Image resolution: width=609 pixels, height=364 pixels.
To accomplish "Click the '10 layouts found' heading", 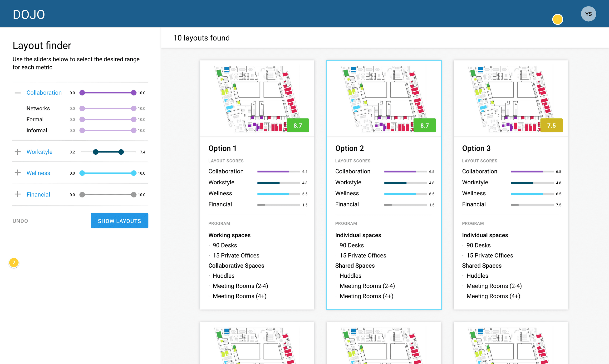I will pyautogui.click(x=201, y=38).
